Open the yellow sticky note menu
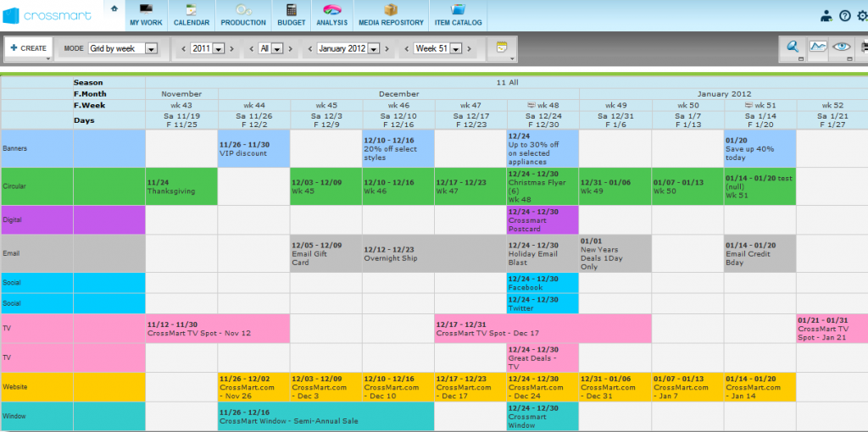The width and height of the screenshot is (868, 432). [502, 48]
